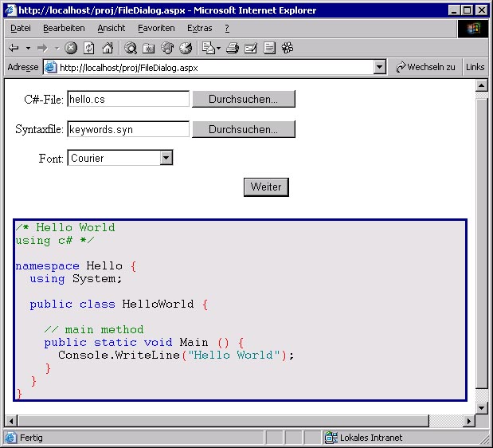Viewport: 493px width, 448px height.
Task: Minimize the Internet Explorer window
Action: [x=453, y=10]
